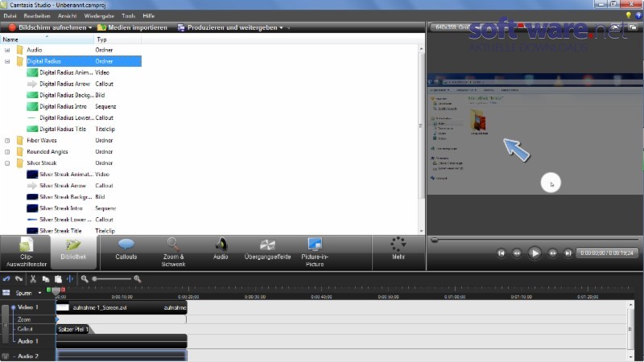
Task: Switch to the Bibliothek tab
Action: coord(74,253)
